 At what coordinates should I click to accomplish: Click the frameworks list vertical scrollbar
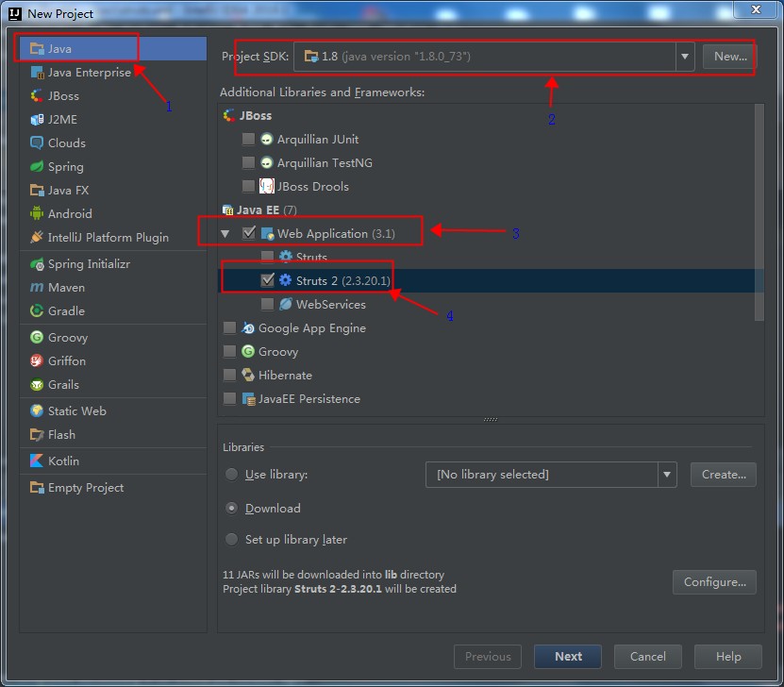759,212
